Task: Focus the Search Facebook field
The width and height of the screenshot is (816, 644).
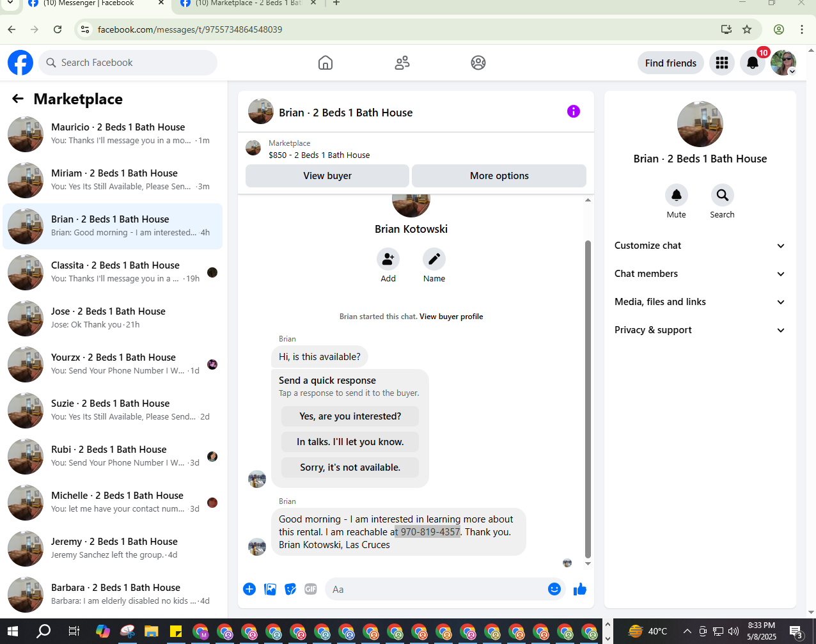Action: pos(128,63)
